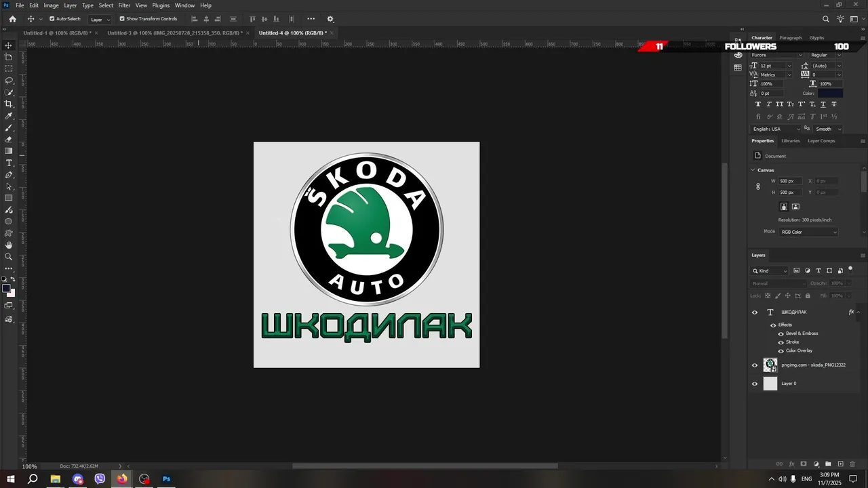This screenshot has height=488, width=868.
Task: Open the anti-aliasing Smooth dropdown
Action: click(x=829, y=129)
